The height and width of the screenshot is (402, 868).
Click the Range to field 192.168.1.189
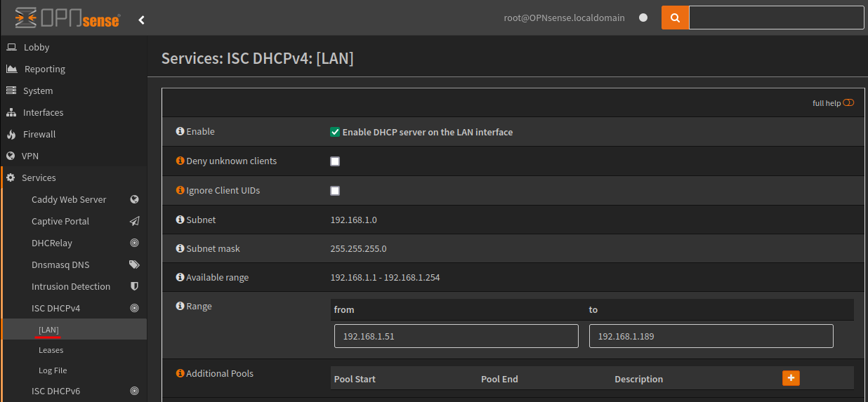click(711, 336)
